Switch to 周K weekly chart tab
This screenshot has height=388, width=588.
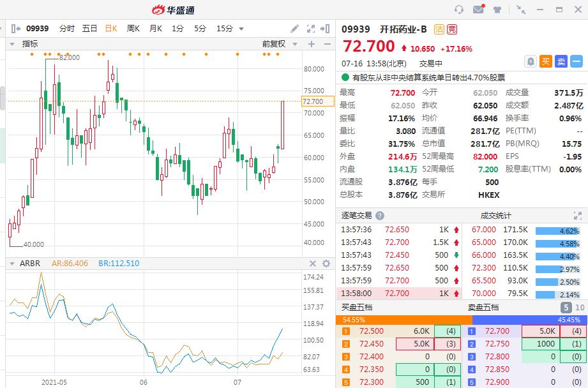[x=133, y=29]
